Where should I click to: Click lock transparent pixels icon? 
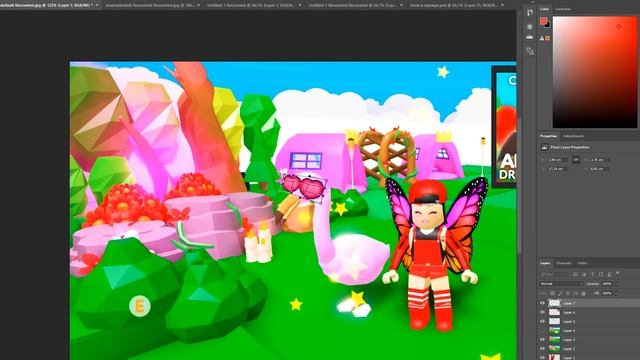click(x=552, y=293)
